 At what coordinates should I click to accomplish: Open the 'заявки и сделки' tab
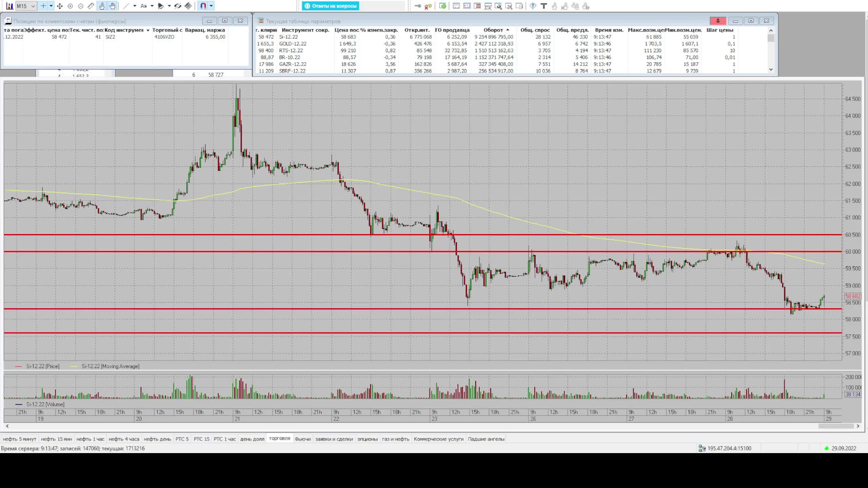[334, 439]
